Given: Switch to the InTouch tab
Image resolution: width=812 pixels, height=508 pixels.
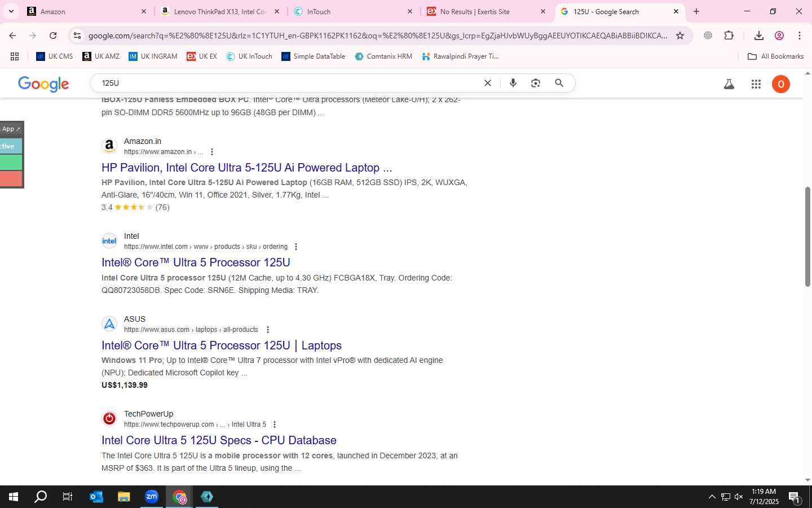Looking at the screenshot, I should (x=353, y=11).
